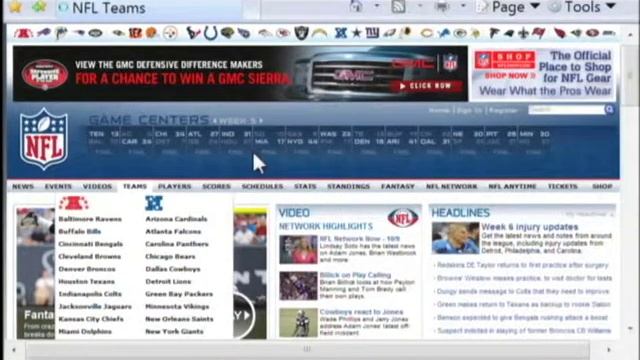Choose Green Bay Packers from the Teams list

(179, 294)
